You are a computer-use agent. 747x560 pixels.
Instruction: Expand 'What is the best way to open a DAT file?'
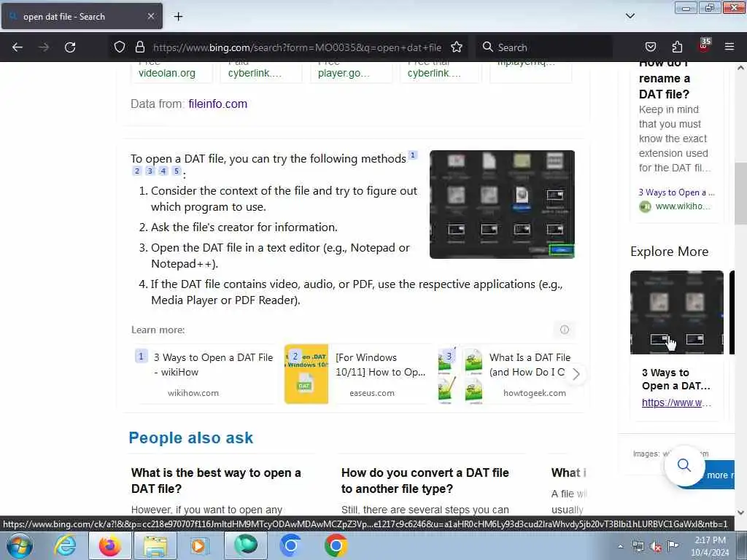point(216,481)
